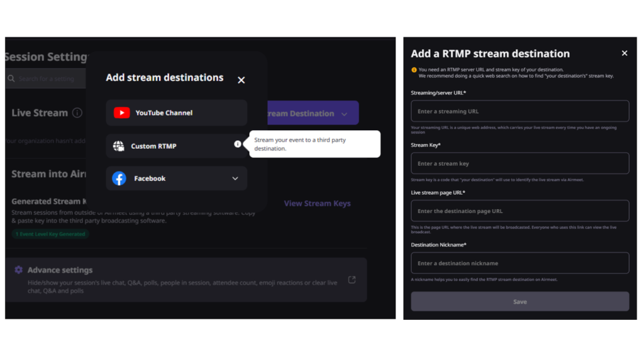This screenshot has height=362, width=644.
Task: Click the Save button
Action: (x=519, y=301)
